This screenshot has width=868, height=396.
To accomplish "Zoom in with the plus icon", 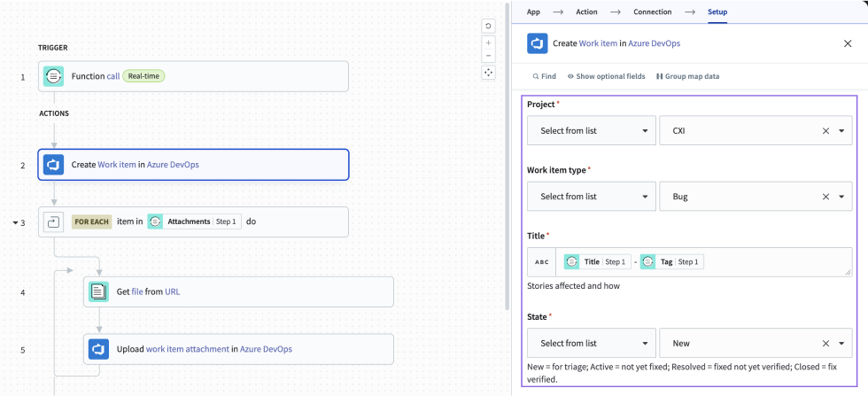I will pos(488,43).
